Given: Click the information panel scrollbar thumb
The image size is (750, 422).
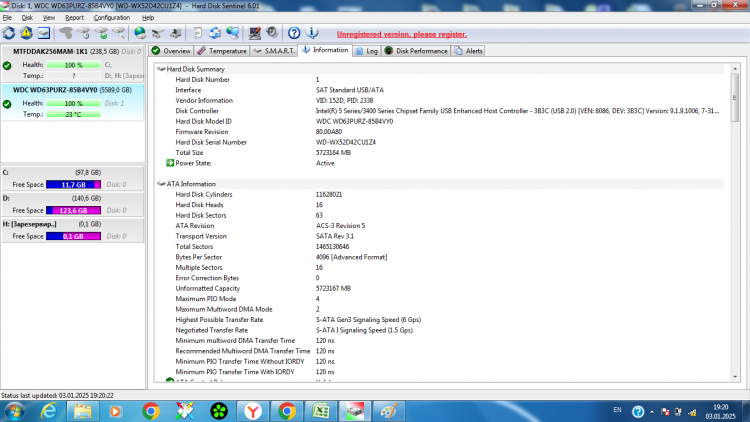Looking at the screenshot, I should (x=735, y=98).
